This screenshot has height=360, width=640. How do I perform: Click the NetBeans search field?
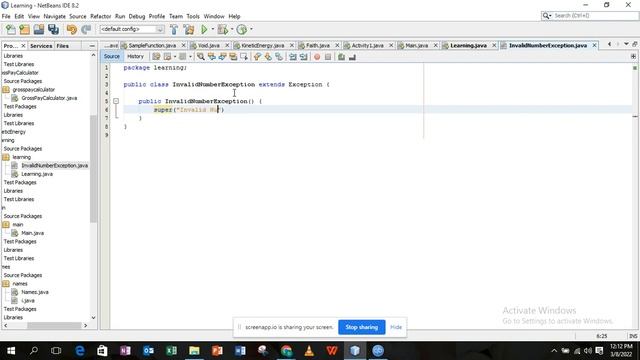point(589,16)
